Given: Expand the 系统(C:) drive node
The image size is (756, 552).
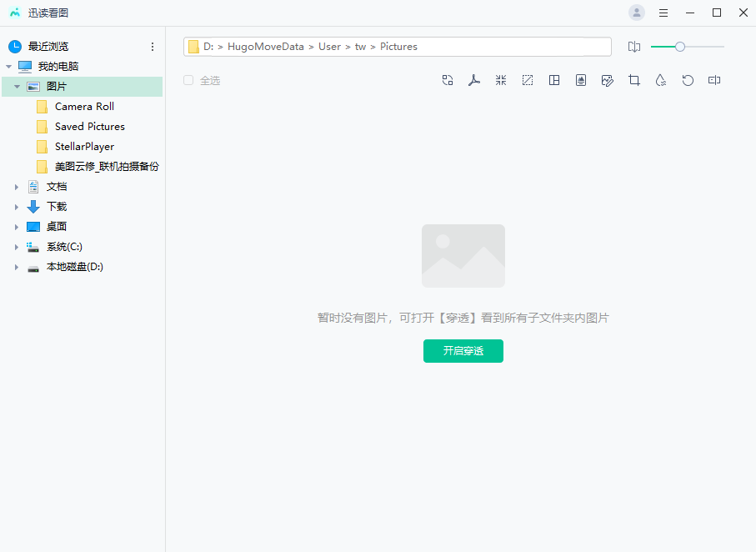Looking at the screenshot, I should click(x=17, y=247).
